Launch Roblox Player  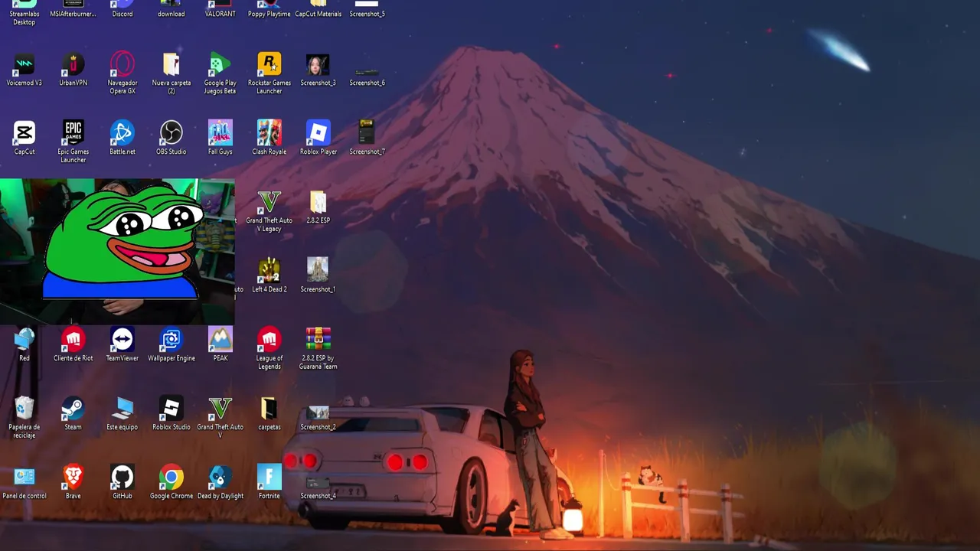(318, 138)
